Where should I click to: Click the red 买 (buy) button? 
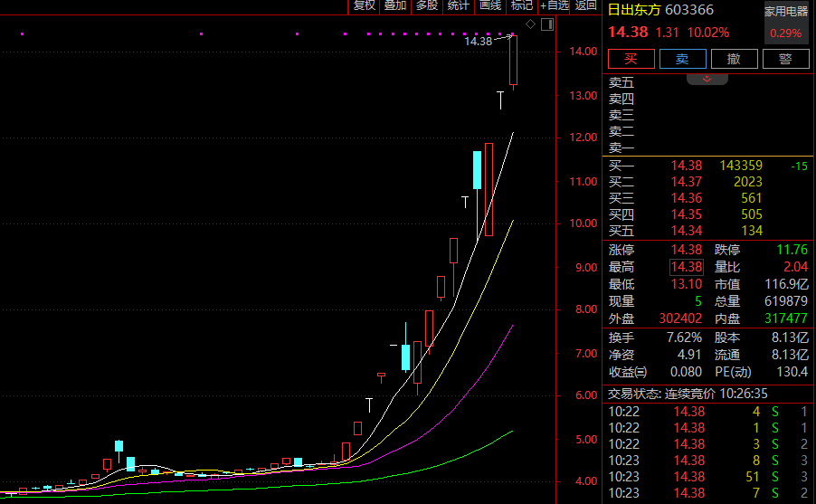[631, 59]
